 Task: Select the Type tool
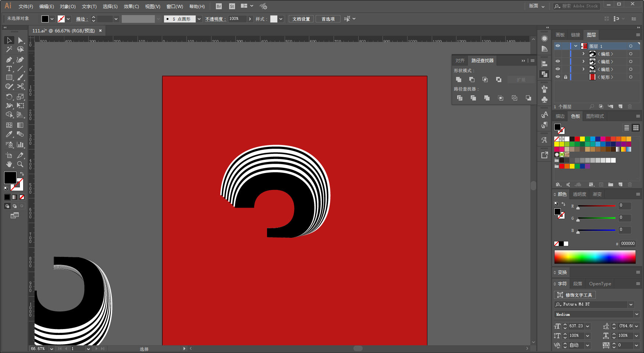point(9,69)
